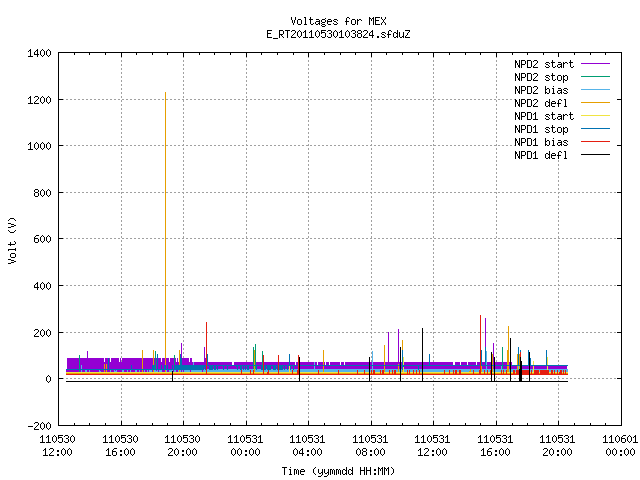Click the 0 y-axis tick label
This screenshot has height=480, width=640.
point(49,379)
